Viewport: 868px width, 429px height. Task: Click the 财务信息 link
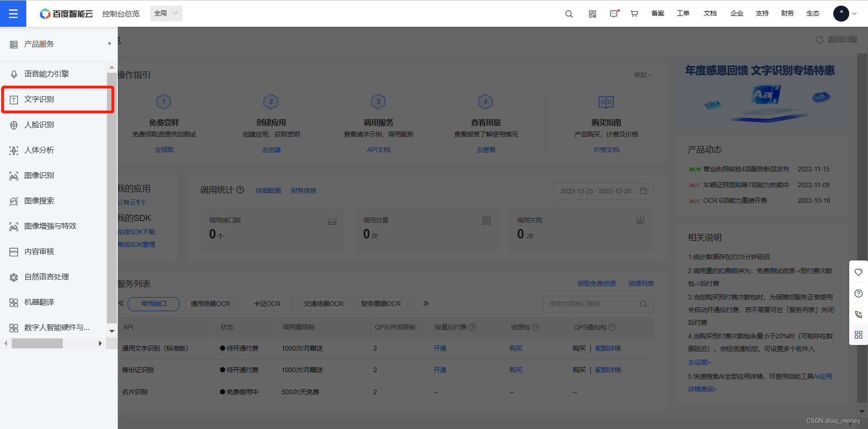[304, 191]
